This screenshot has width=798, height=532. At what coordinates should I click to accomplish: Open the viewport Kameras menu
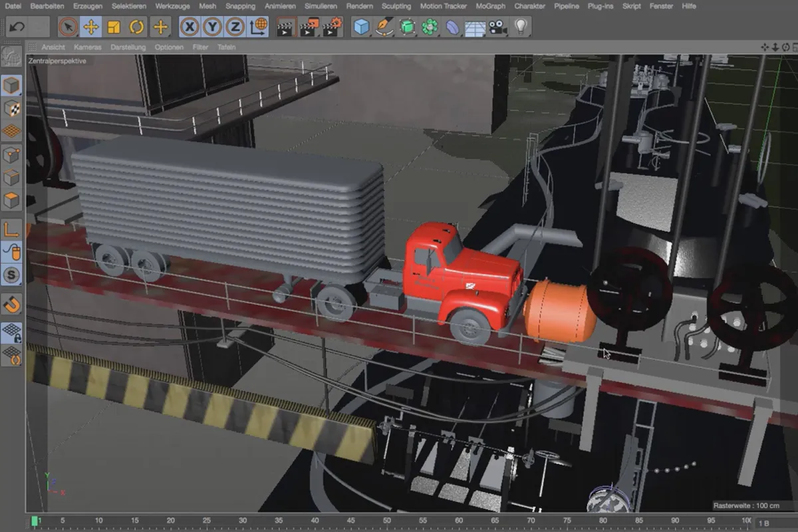point(88,47)
